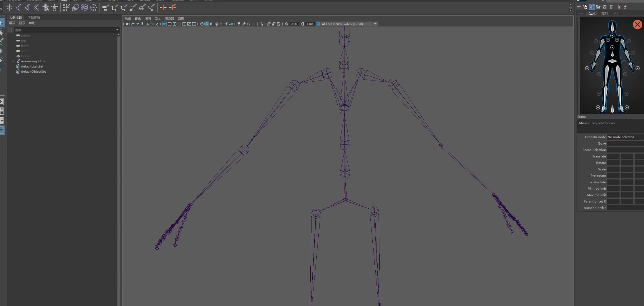
Task: Select the head bone on the HumanIK figure
Action: 612,27
